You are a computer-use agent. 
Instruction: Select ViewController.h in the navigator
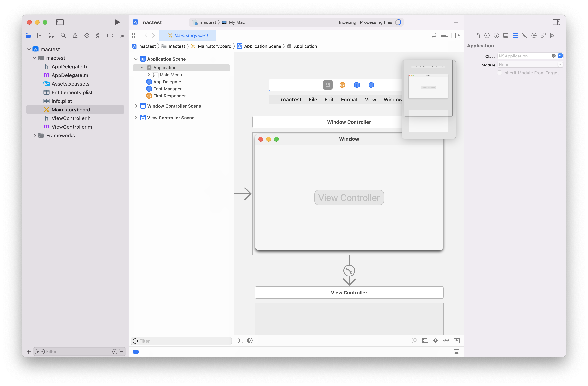pyautogui.click(x=71, y=118)
